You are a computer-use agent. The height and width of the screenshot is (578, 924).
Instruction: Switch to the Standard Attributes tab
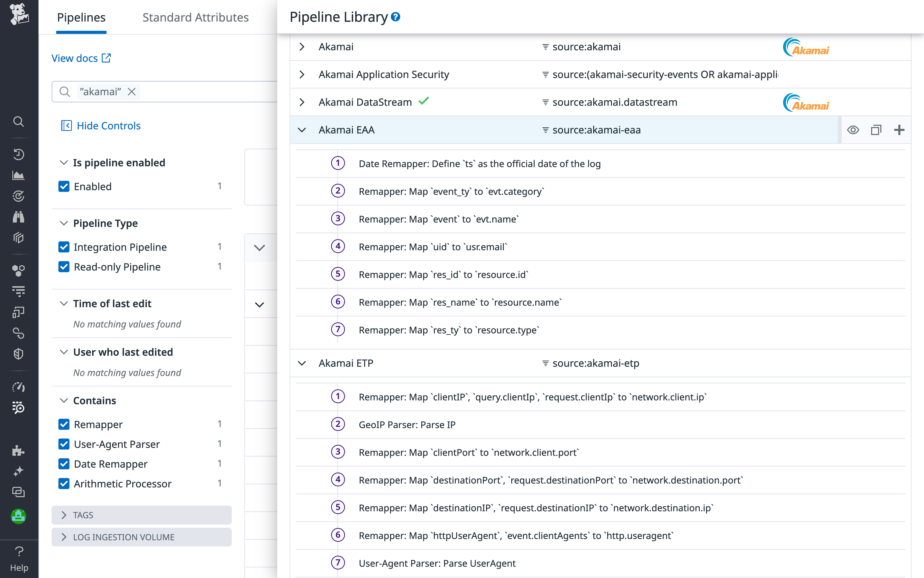[x=195, y=17]
